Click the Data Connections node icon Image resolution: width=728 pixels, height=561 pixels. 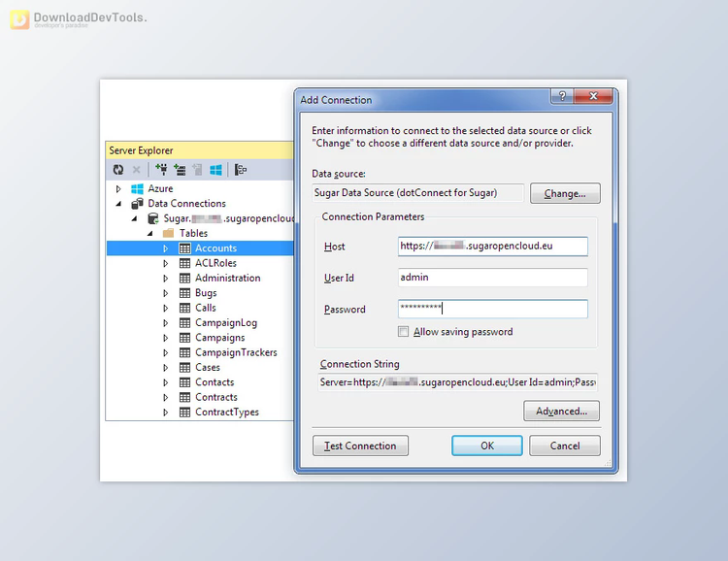click(138, 204)
